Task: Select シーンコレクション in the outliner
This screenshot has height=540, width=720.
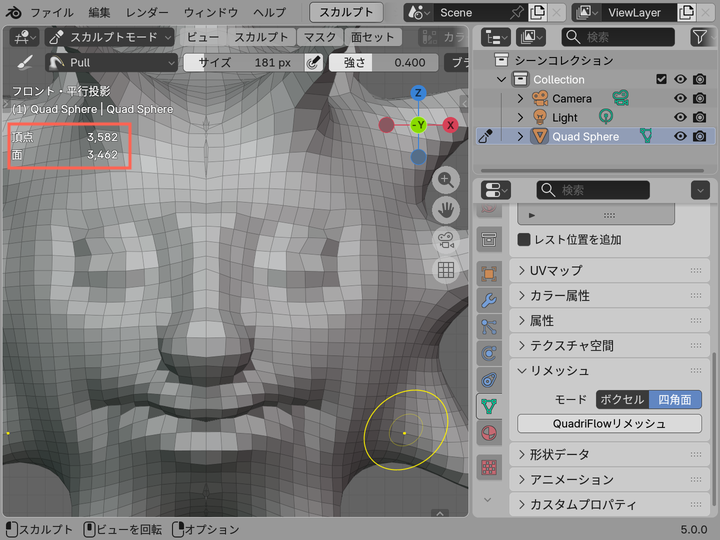Action: pos(564,60)
